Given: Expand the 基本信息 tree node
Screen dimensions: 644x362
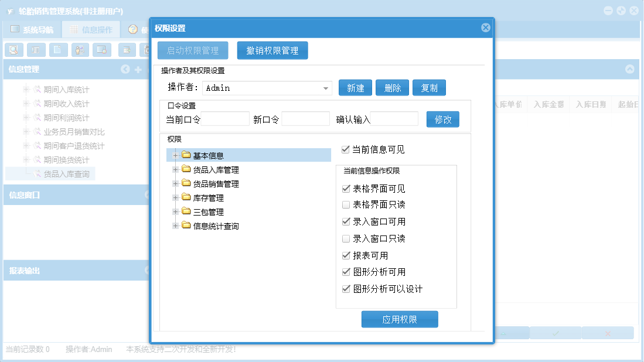Looking at the screenshot, I should [175, 156].
